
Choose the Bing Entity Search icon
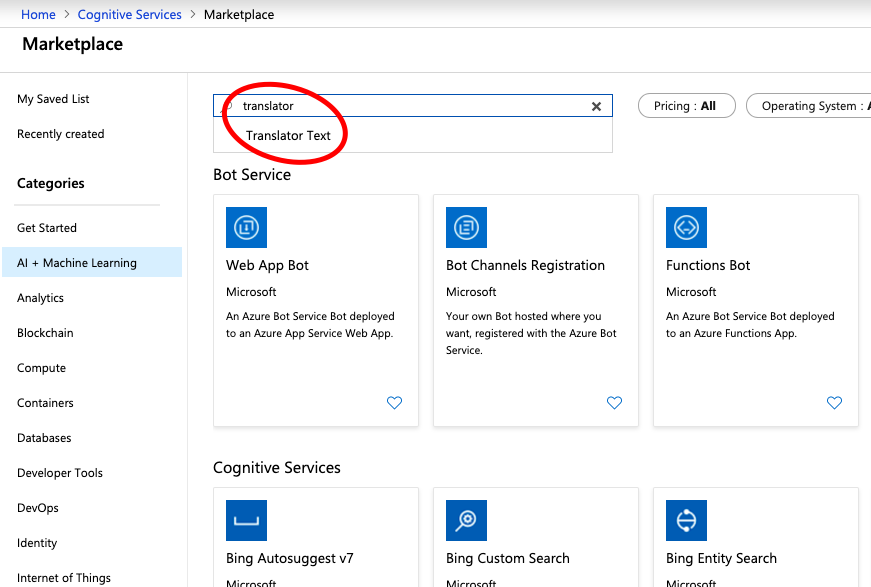686,521
